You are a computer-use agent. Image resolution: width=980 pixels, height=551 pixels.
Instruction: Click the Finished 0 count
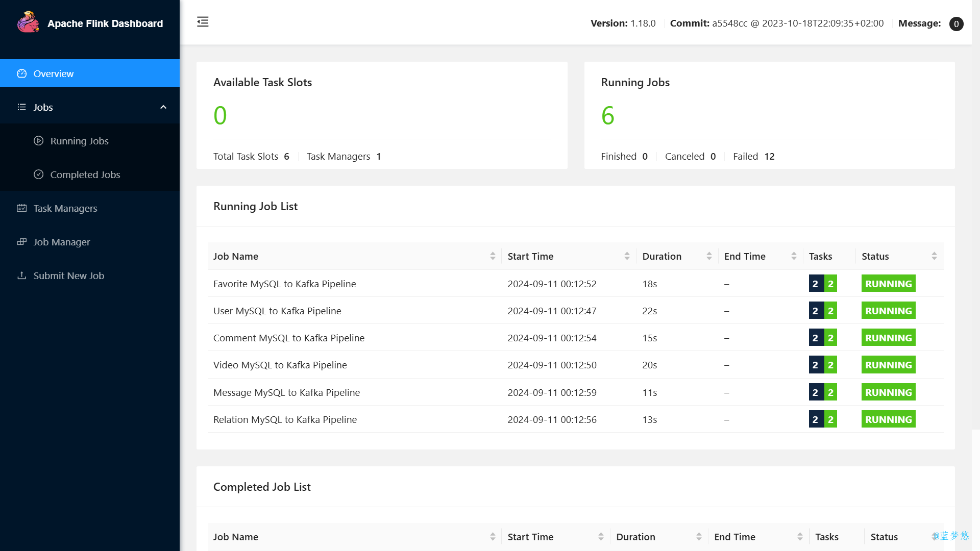624,156
